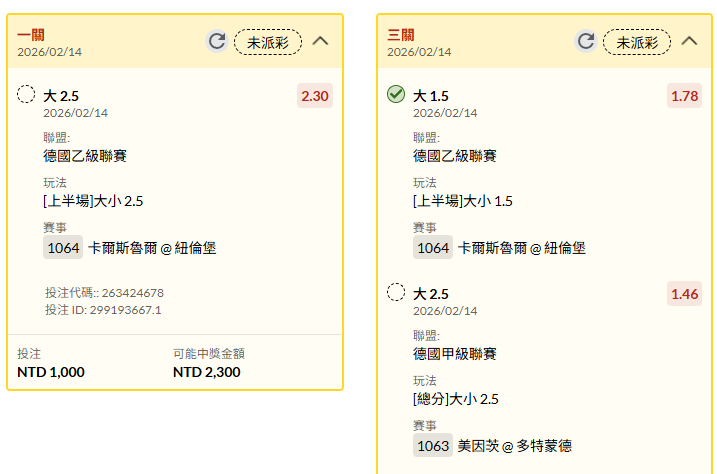Select the 三關 card title
Screen dimensions: 717x474
tap(400, 35)
